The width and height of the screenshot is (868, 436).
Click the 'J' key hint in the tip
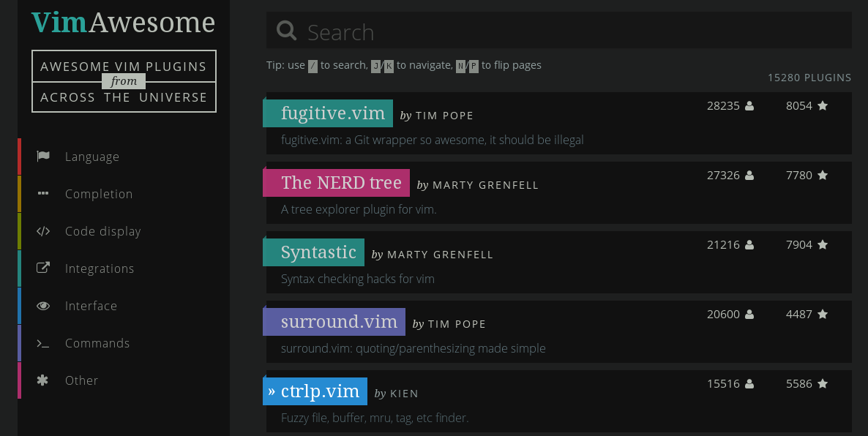point(376,66)
